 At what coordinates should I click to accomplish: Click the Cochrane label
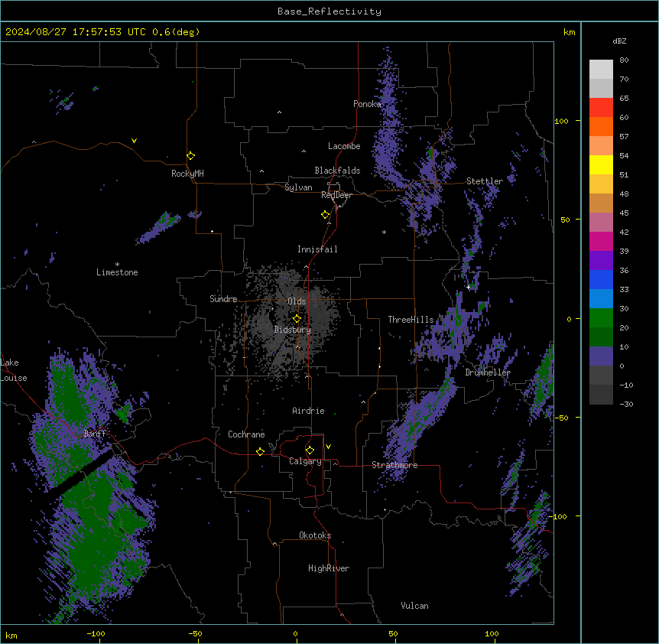point(246,434)
